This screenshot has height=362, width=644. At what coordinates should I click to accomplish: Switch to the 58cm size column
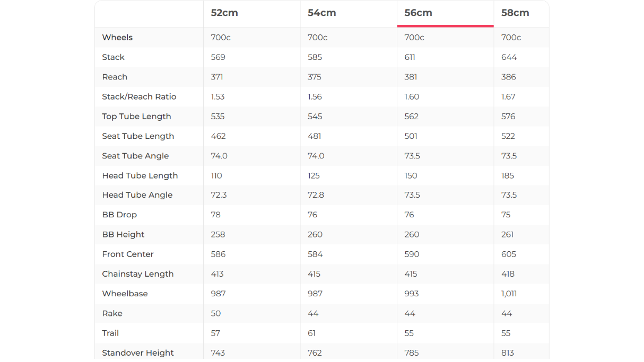[515, 13]
